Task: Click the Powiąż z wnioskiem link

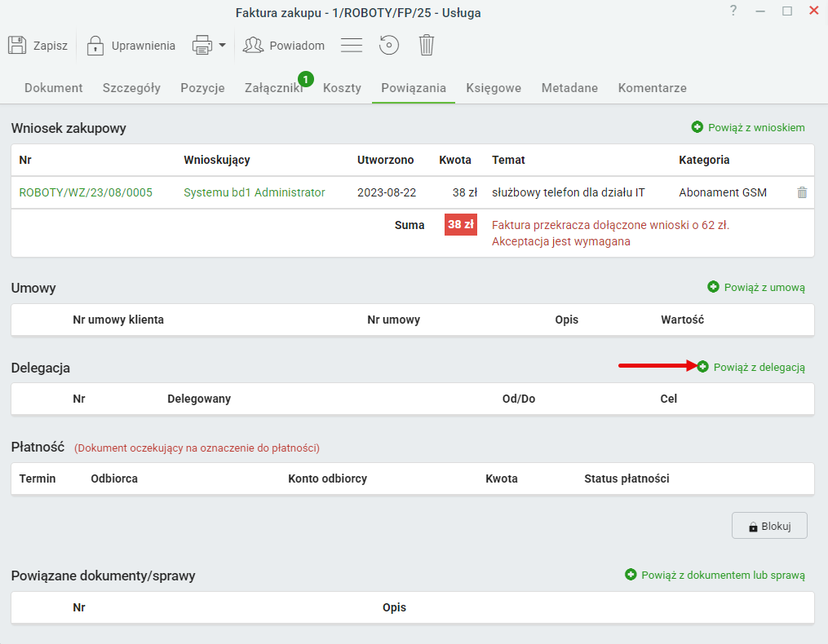Action: pyautogui.click(x=756, y=128)
